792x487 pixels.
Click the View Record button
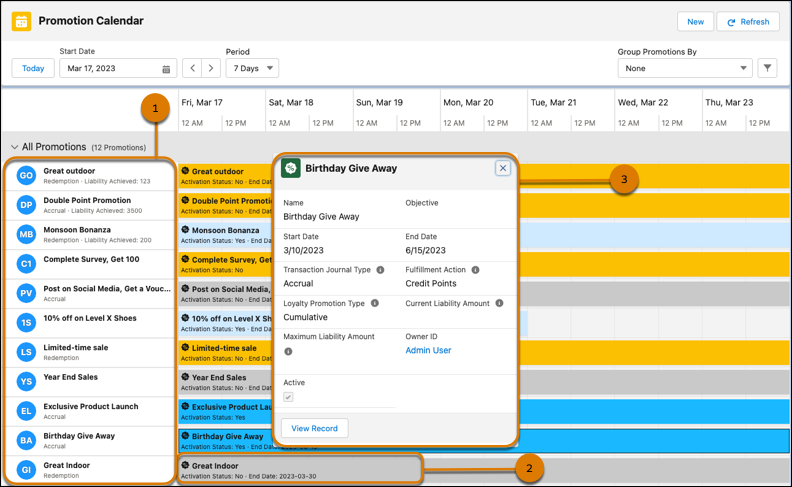point(314,428)
